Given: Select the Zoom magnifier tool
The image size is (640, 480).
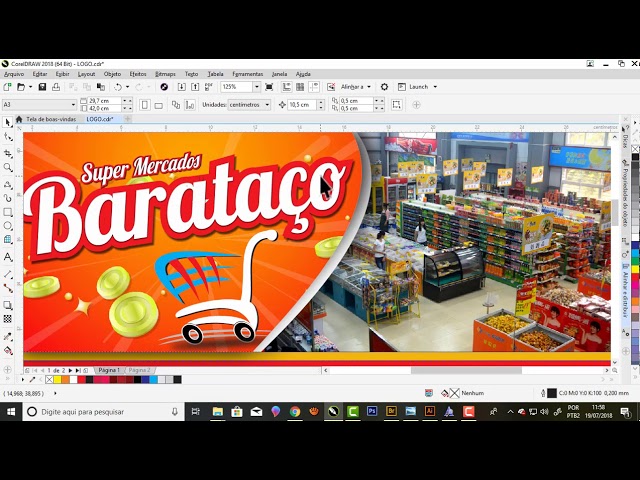Looking at the screenshot, I should coord(7,167).
